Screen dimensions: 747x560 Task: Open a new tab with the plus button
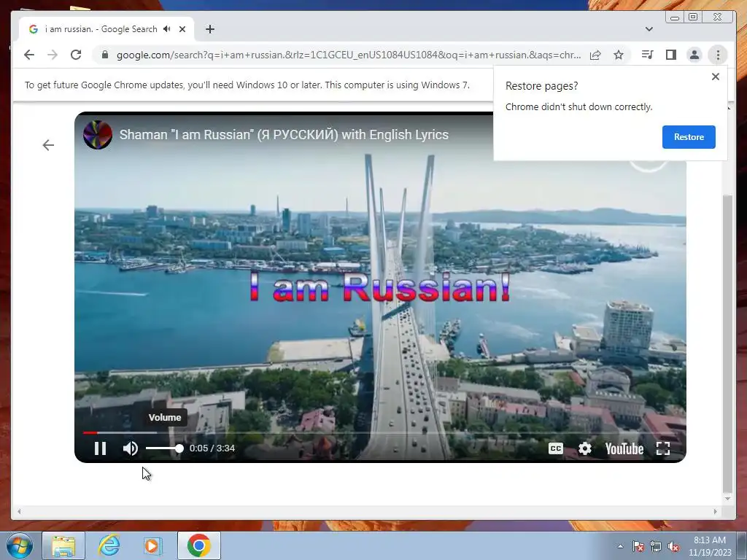pos(210,29)
